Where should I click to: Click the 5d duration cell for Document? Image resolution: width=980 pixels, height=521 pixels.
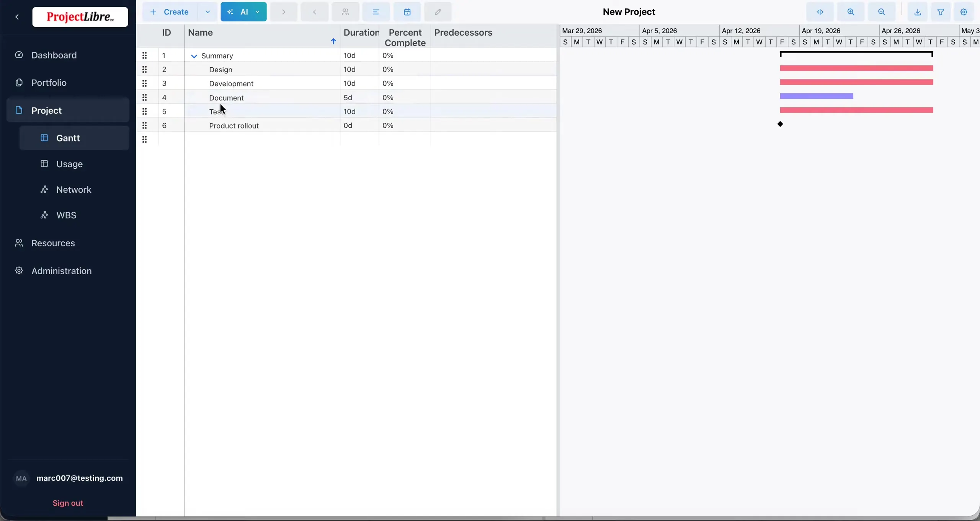[359, 98]
